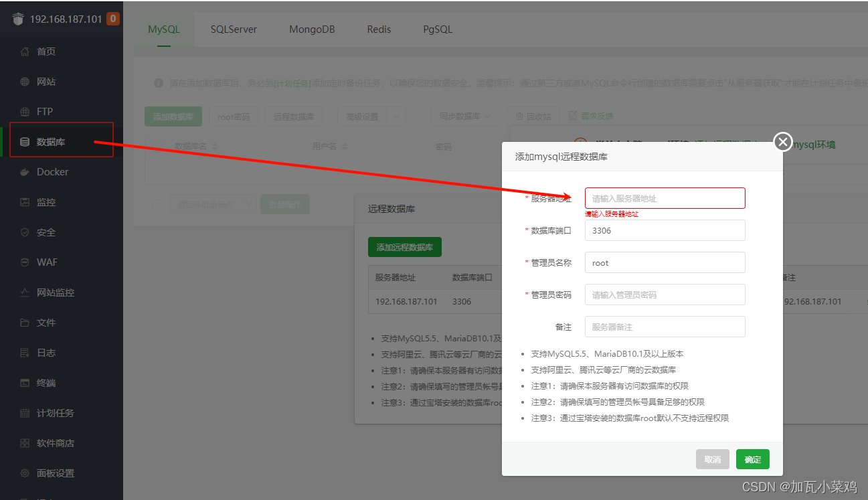Click the 192.168.187.101 server address cell
The width and height of the screenshot is (868, 500).
(406, 301)
